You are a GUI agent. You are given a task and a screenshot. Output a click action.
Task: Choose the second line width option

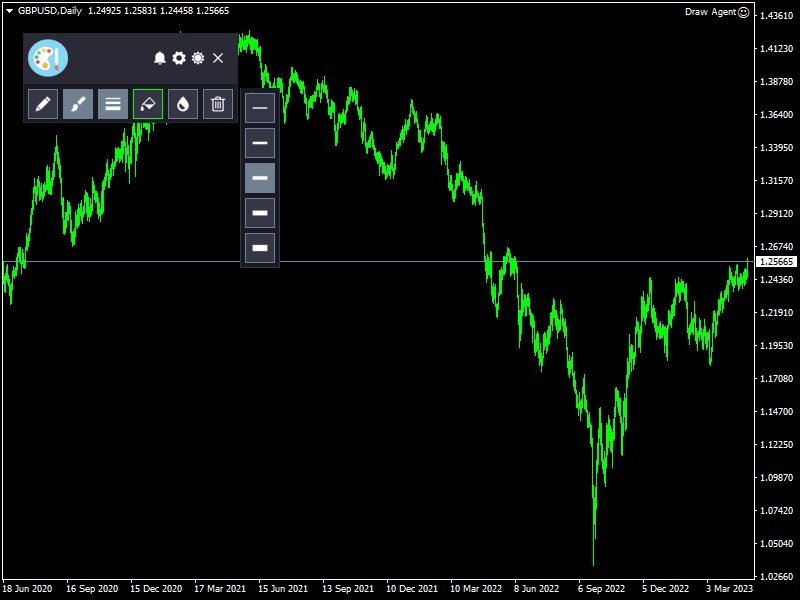click(260, 143)
